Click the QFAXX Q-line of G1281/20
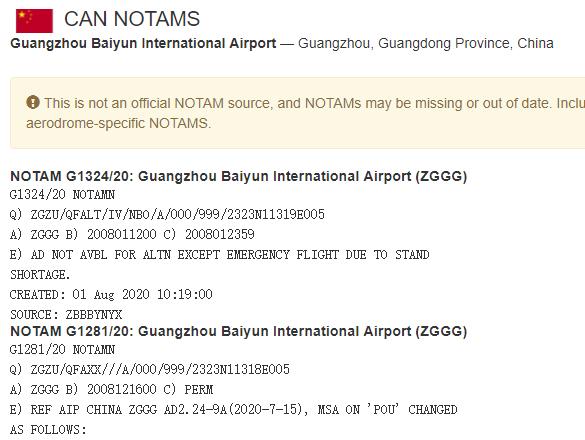Screen dimensions: 585x440 click(x=150, y=369)
